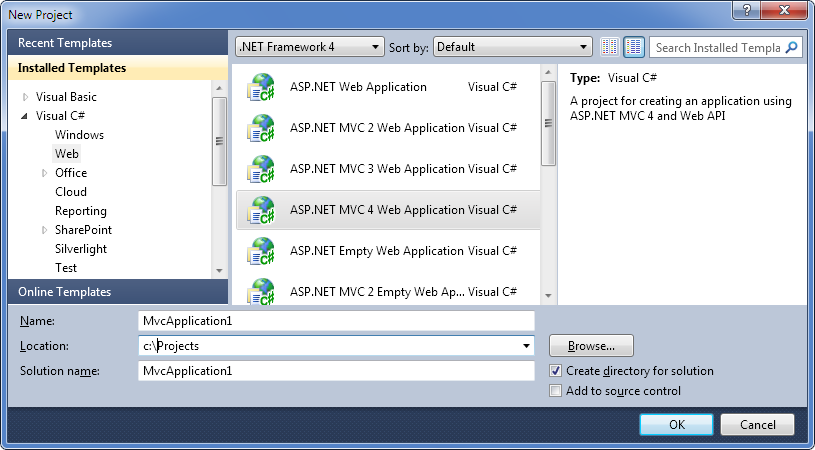Select the ASP.NET Empty Web Application icon
This screenshot has width=815, height=450.
[x=262, y=251]
